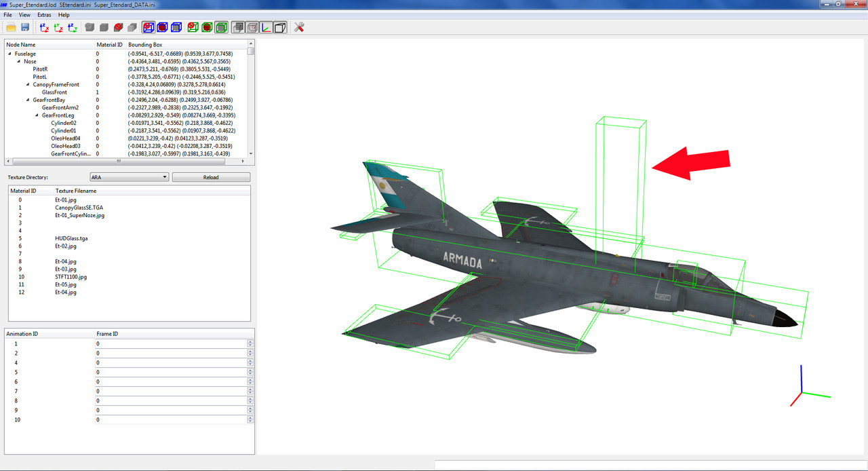This screenshot has height=471, width=868.
Task: Switch to the ZX axis view
Action: [x=45, y=28]
